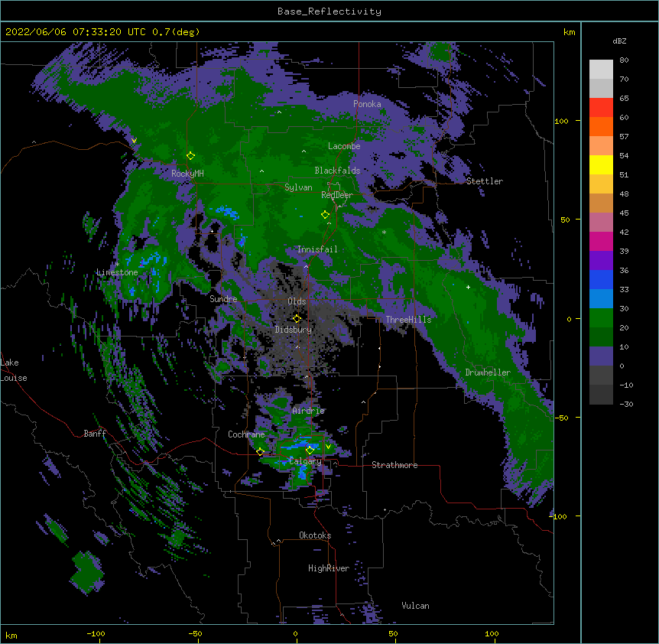Click the -100 tick on bottom axis
Image resolution: width=659 pixels, height=644 pixels.
(x=96, y=633)
